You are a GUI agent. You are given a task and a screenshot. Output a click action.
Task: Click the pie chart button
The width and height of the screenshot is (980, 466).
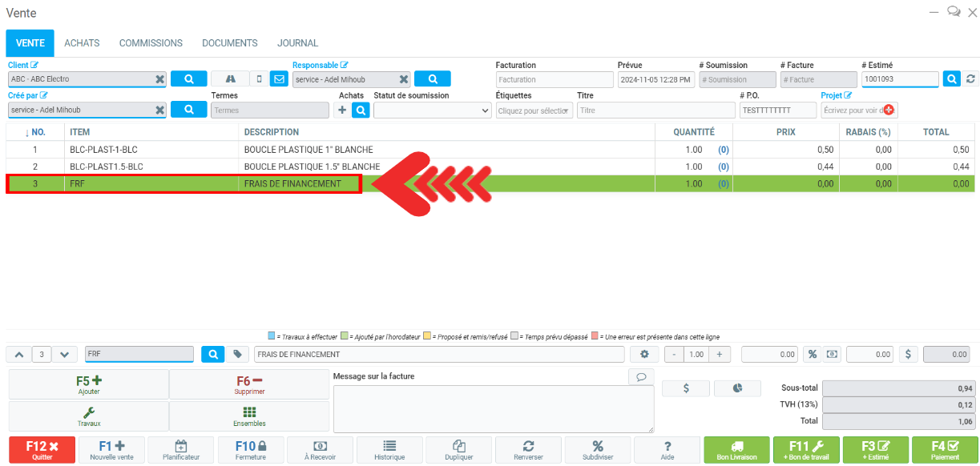tap(736, 388)
